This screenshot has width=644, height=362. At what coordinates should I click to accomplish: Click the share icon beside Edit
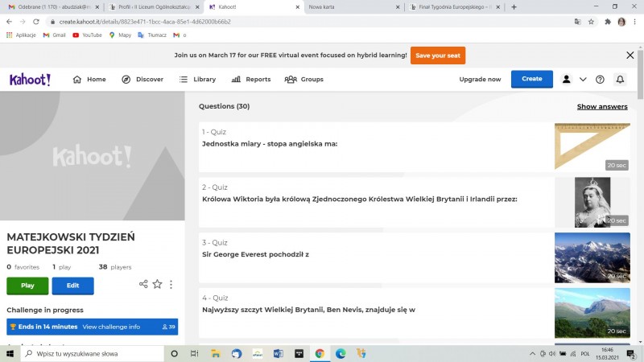tap(143, 285)
